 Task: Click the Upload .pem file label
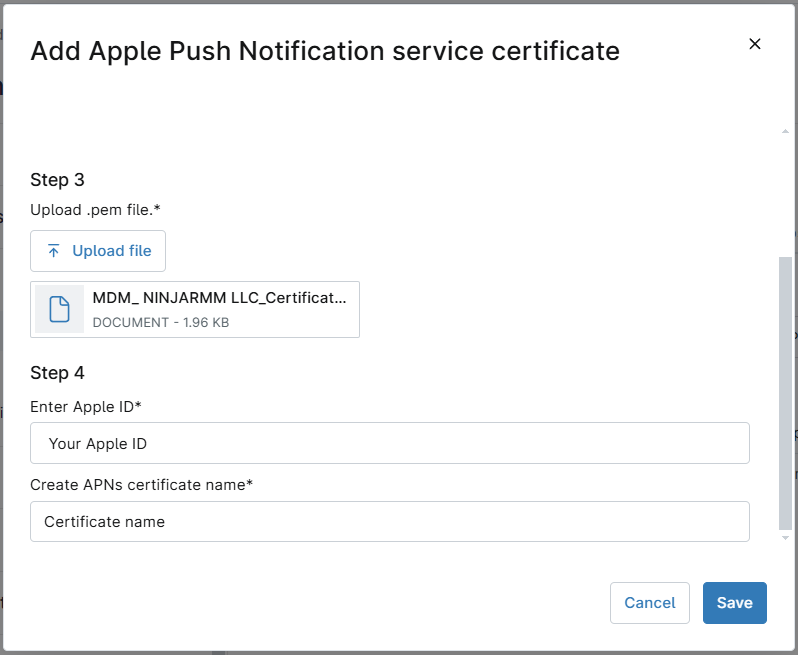96,210
